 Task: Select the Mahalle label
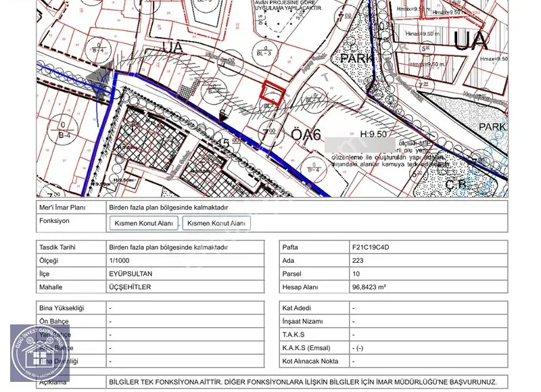[51, 287]
